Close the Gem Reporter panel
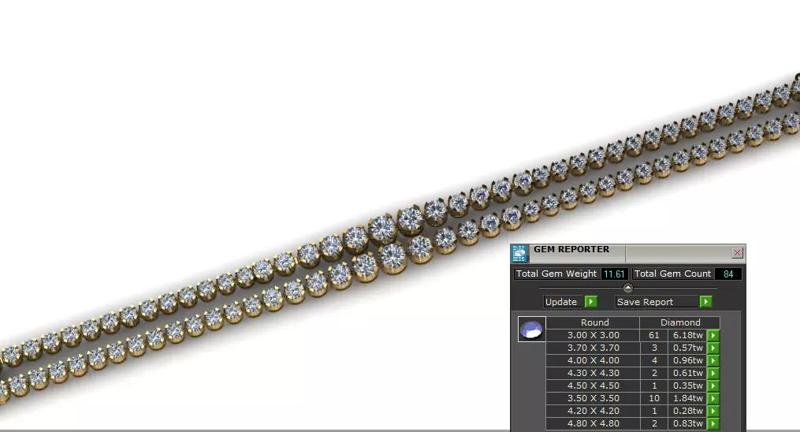 pos(737,252)
